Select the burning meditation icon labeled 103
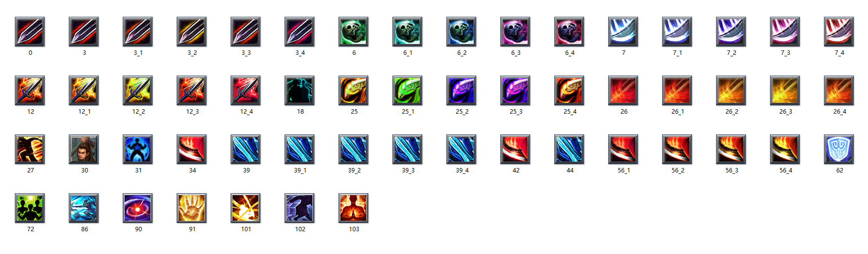This screenshot has width=868, height=254. point(353,208)
